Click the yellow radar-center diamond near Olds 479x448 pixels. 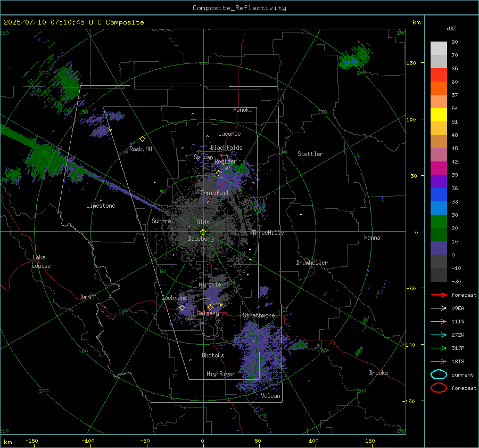coord(203,232)
